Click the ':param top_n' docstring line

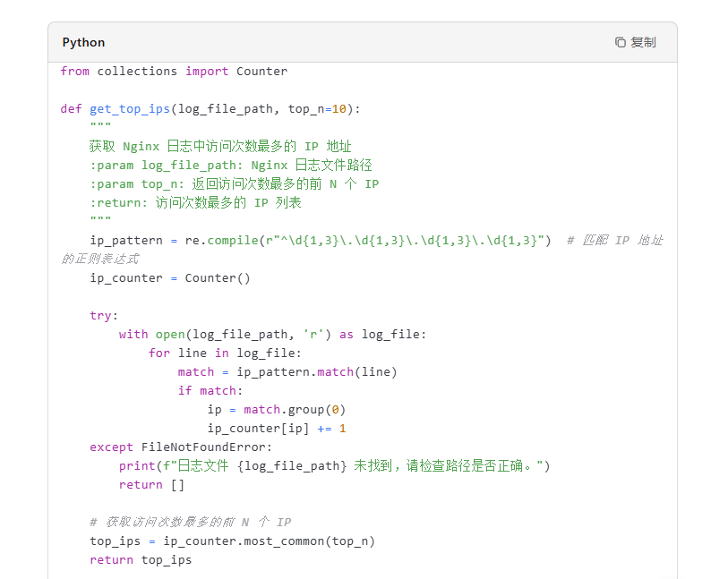[234, 183]
